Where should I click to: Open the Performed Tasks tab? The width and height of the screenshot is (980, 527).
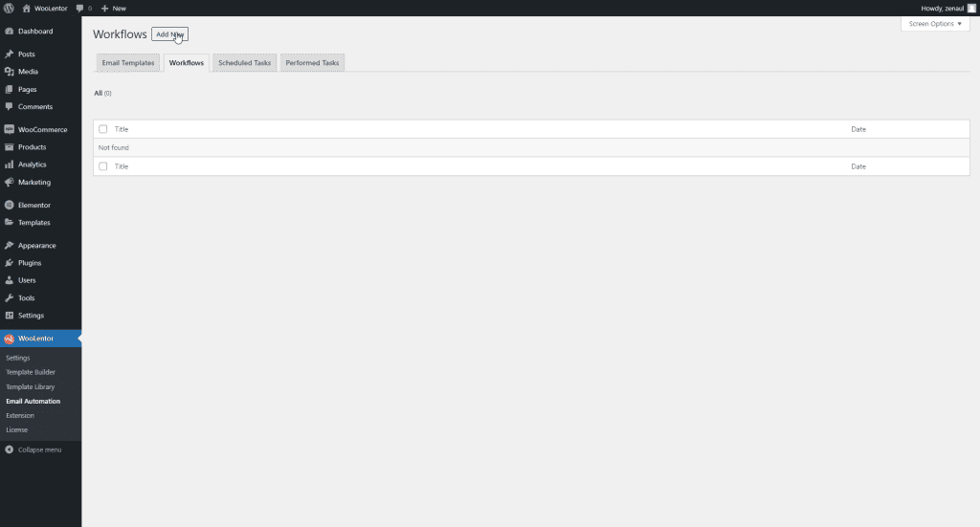click(x=312, y=63)
